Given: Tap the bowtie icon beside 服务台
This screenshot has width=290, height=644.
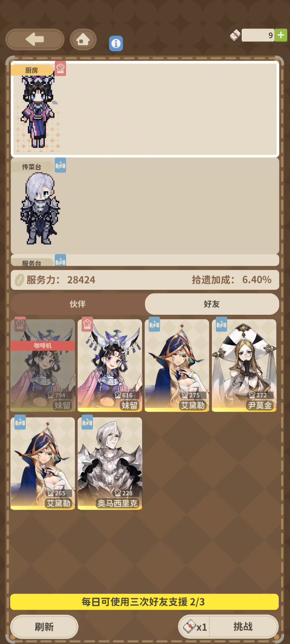Looking at the screenshot, I should pos(60,261).
